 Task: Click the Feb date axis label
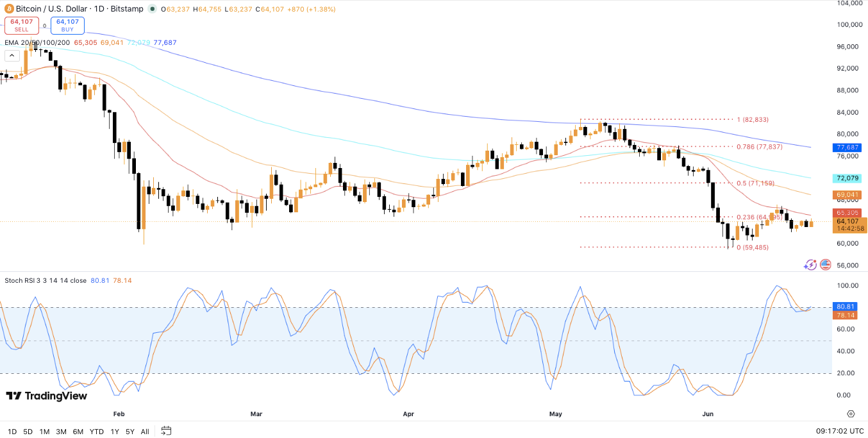[118, 414]
